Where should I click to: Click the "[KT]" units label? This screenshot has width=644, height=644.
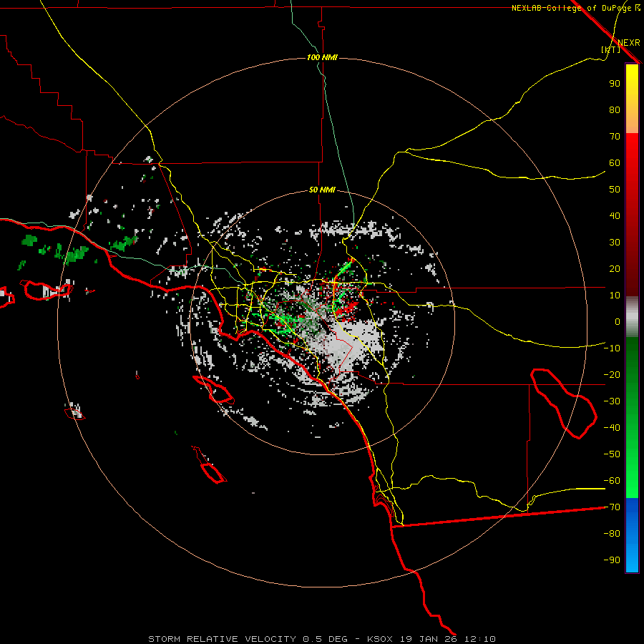(610, 49)
